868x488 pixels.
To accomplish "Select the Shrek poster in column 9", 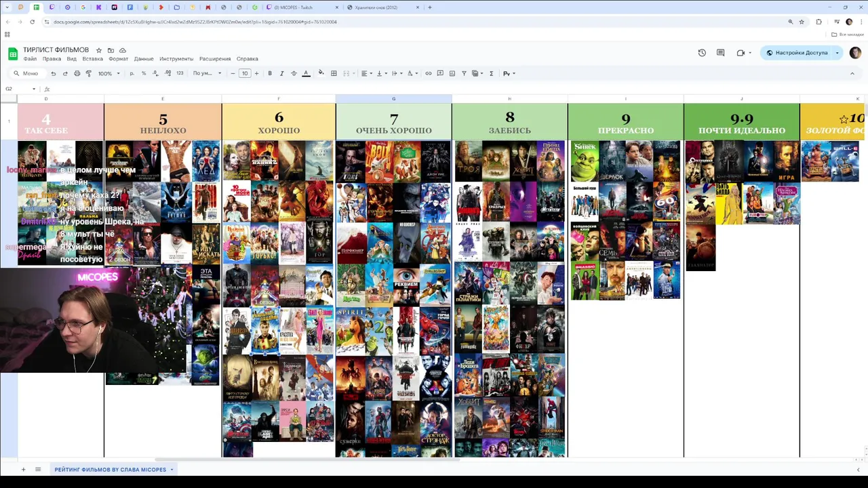I will [585, 161].
